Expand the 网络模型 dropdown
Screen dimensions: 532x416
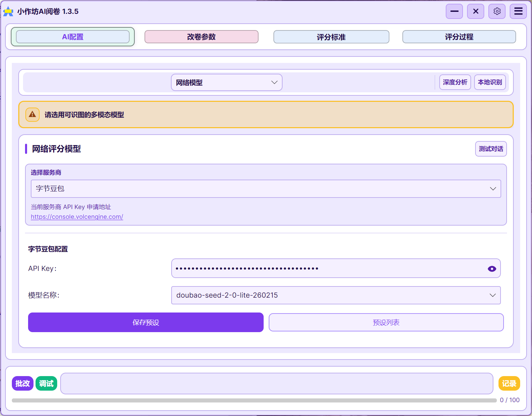(226, 83)
